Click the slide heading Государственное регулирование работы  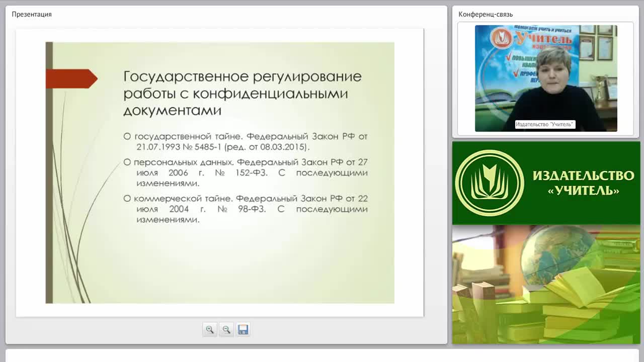(x=243, y=94)
